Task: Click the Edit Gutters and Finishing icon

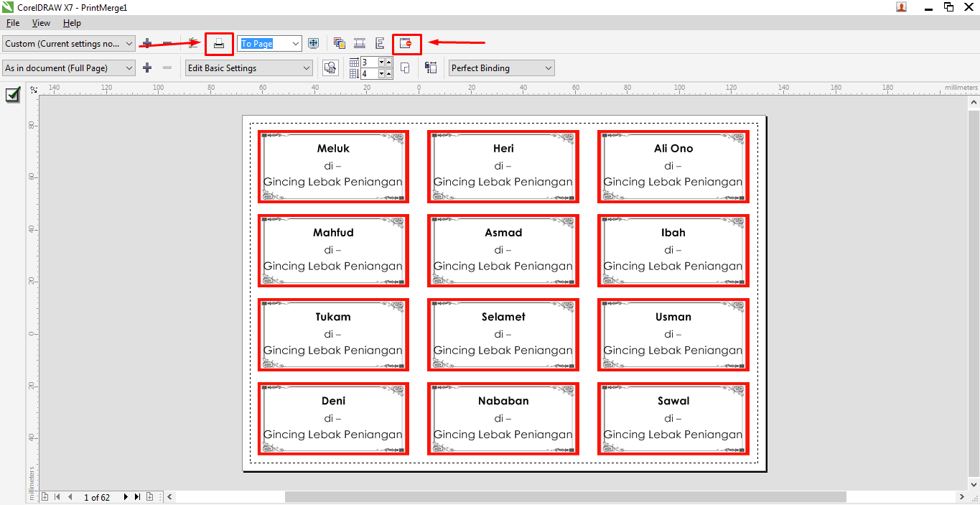Action: (431, 68)
